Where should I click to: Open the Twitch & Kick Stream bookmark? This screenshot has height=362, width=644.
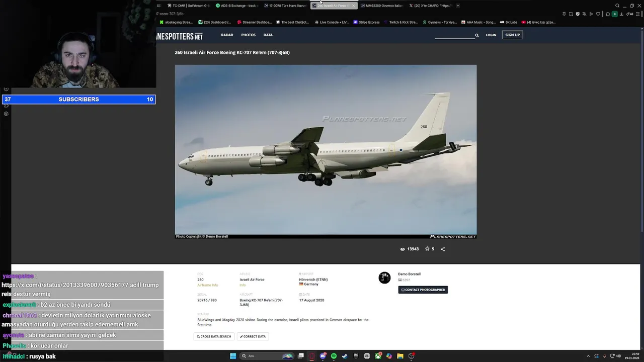tap(400, 22)
